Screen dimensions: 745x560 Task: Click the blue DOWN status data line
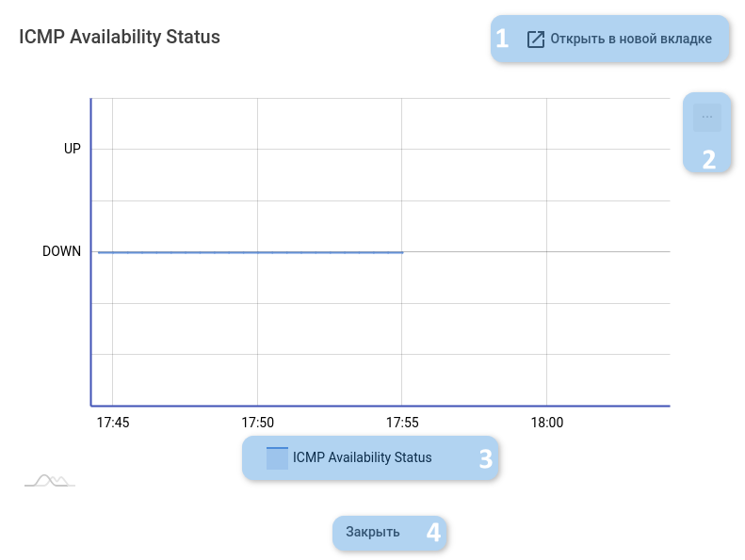pos(250,252)
